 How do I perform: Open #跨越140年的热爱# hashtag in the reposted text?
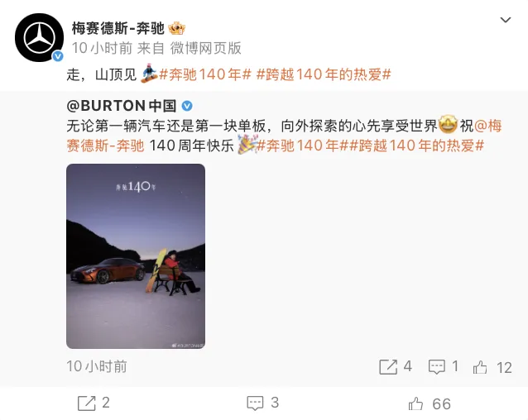(x=416, y=146)
